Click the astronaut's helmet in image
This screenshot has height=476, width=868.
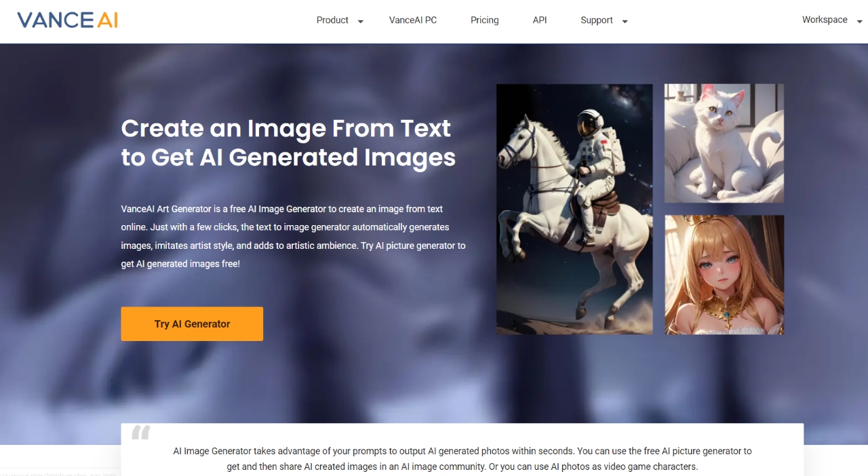click(x=588, y=123)
